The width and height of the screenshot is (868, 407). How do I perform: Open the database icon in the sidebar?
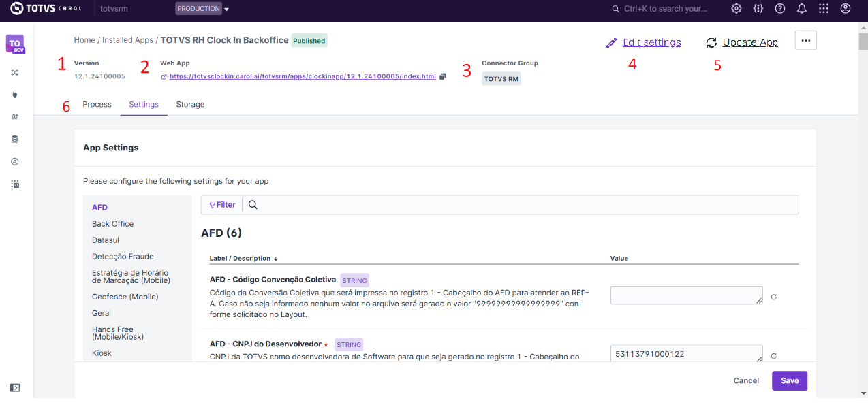point(15,140)
